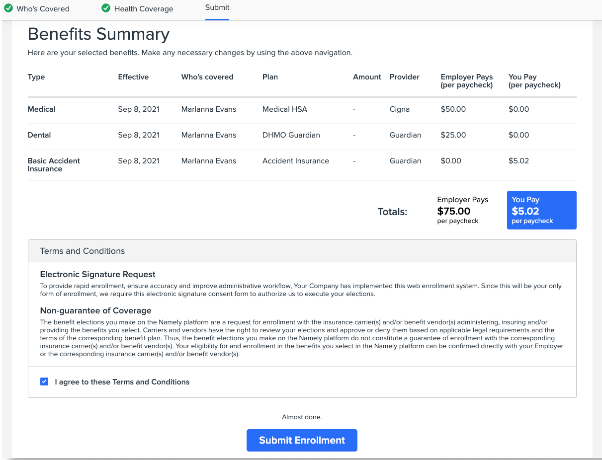Select the Submit step tab

[x=217, y=8]
